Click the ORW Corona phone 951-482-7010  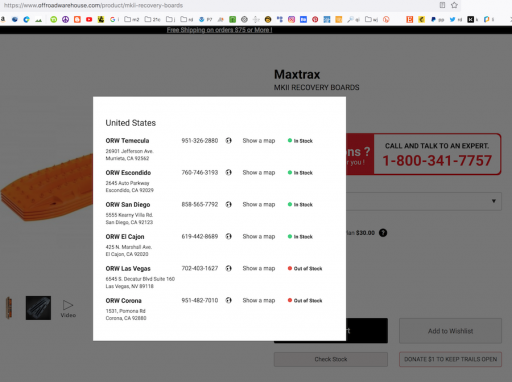[200, 301]
